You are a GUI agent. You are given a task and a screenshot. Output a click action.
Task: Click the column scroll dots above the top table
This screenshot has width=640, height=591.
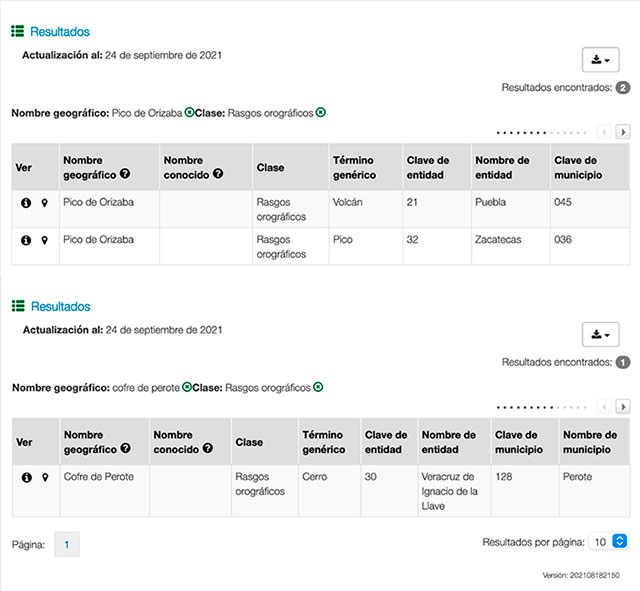(541, 132)
